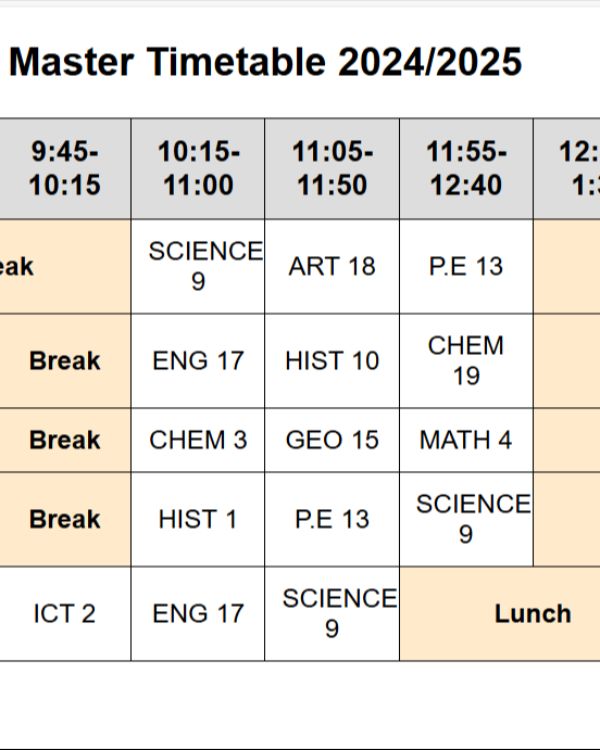Click the Break cell next to CHEM 3
Screen dimensions: 600x750
pos(65,440)
